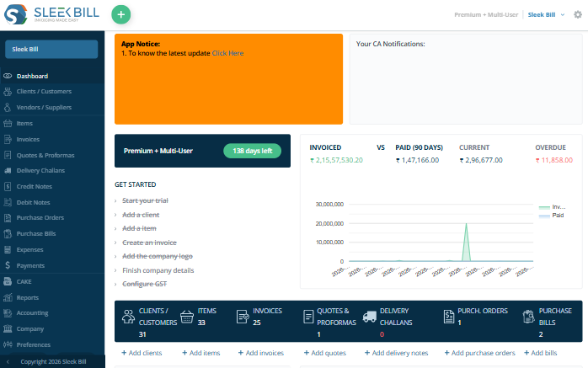This screenshot has height=368, width=588.
Task: Click the Vendors / Suppliers sidebar icon
Action: (x=8, y=107)
